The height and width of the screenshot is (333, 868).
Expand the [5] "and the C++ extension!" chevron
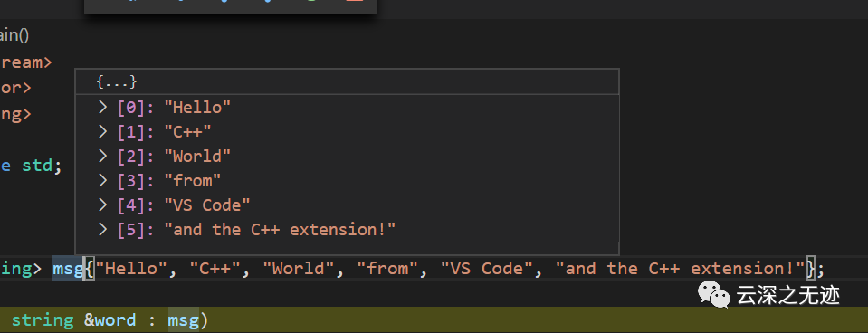point(102,229)
